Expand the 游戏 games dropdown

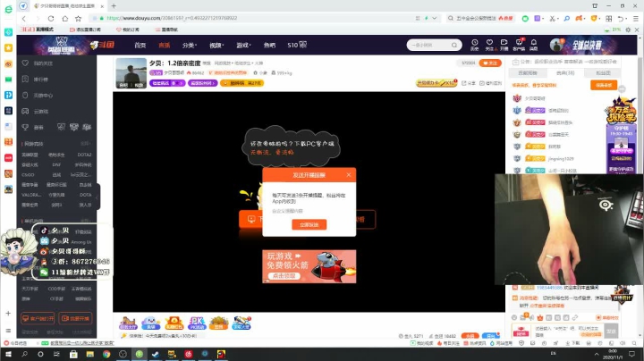(x=243, y=45)
